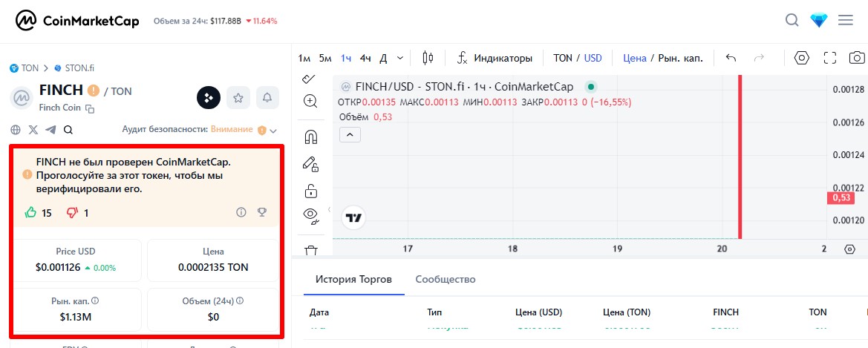Toggle the magnet mode tool
Viewport: 868px width, 348px height.
311,137
